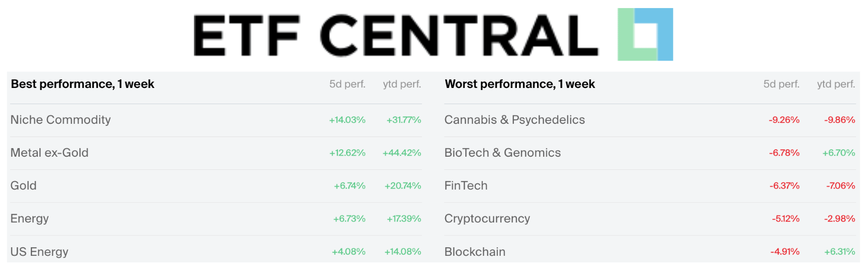Screen dimensions: 868x273
Task: Select the Cryptocurrency row
Action: (487, 218)
